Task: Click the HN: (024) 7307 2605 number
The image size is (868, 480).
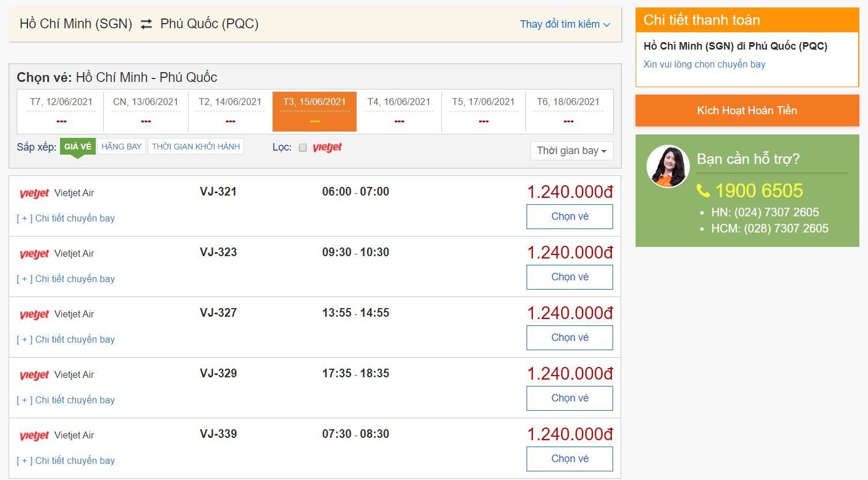Action: pyautogui.click(x=765, y=212)
